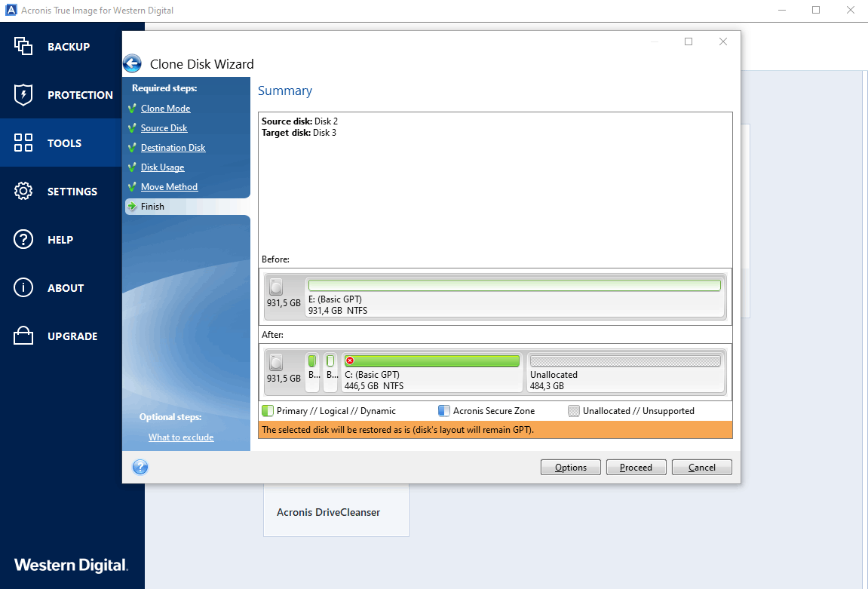Select the Finish step
The image size is (868, 589).
click(x=187, y=207)
